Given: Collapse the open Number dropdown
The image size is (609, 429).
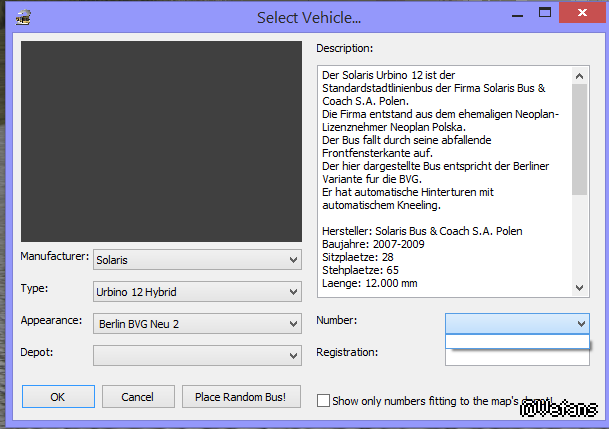Looking at the screenshot, I should (x=581, y=323).
